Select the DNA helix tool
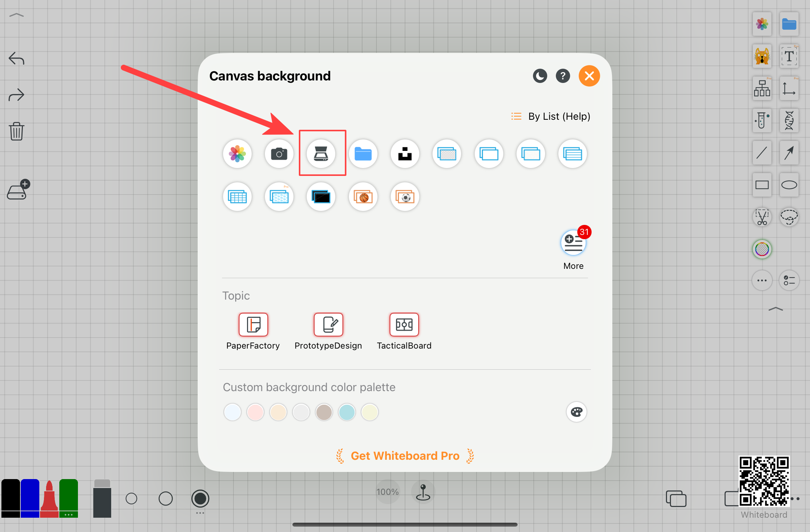The image size is (810, 532). coord(789,120)
